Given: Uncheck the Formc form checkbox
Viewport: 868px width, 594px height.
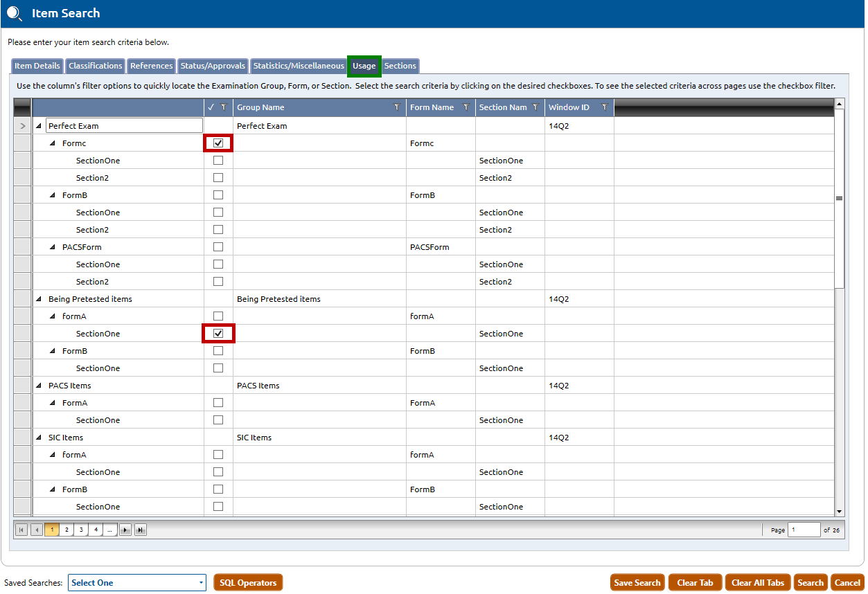Looking at the screenshot, I should pyautogui.click(x=218, y=143).
